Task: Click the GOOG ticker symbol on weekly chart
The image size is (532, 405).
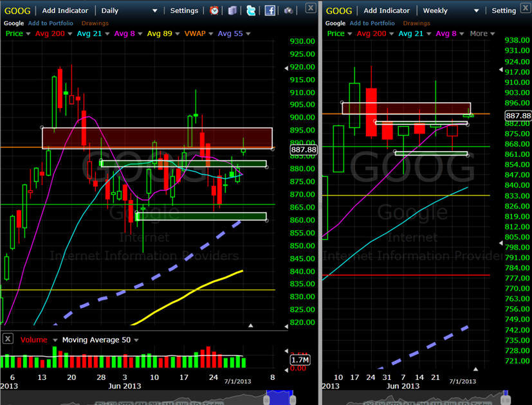Action: pyautogui.click(x=339, y=10)
